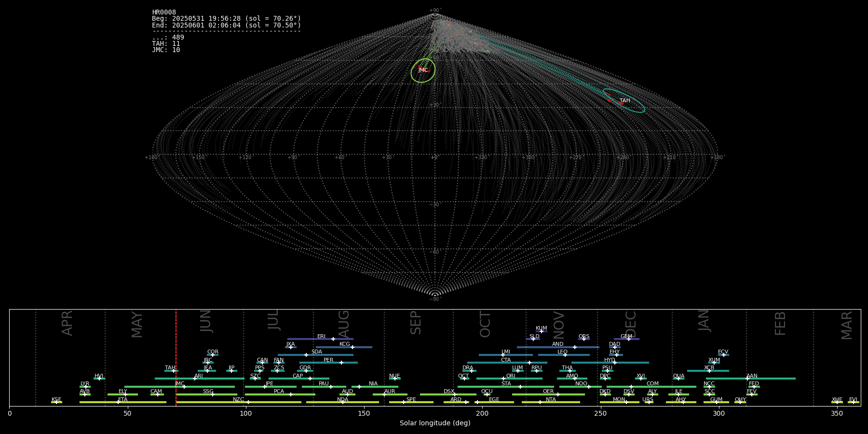Click the PER shower bar in timeline

[x=328, y=363]
